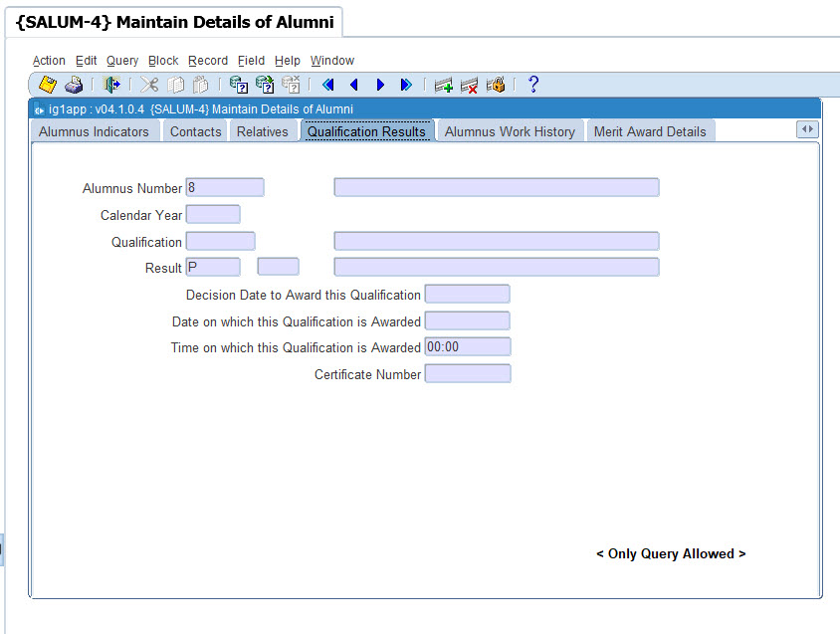Open the Contacts tab
The image size is (840, 634).
click(x=196, y=131)
